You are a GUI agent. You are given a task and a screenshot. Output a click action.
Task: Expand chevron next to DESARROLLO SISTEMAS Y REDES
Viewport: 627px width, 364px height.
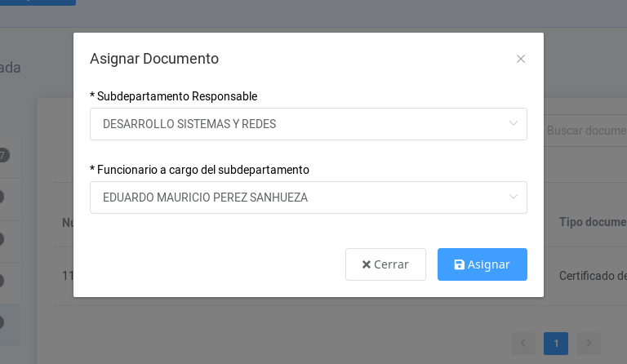[514, 124]
